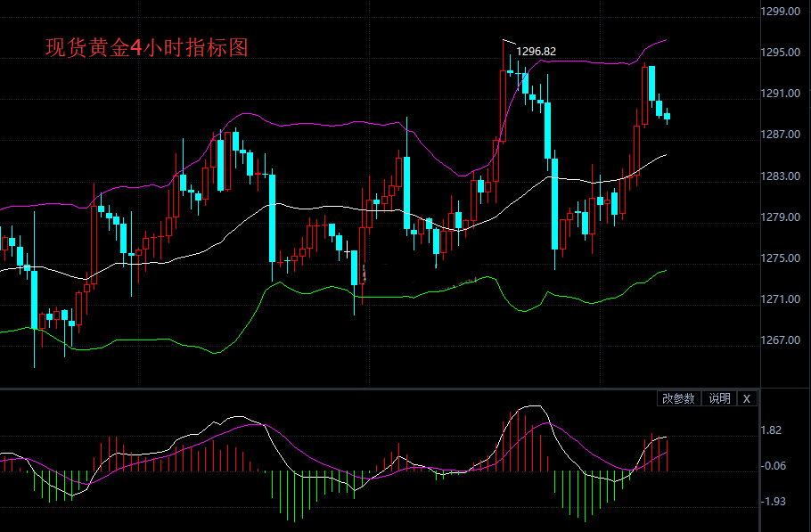
Task: Close the indicator panel with X
Action: [x=747, y=398]
